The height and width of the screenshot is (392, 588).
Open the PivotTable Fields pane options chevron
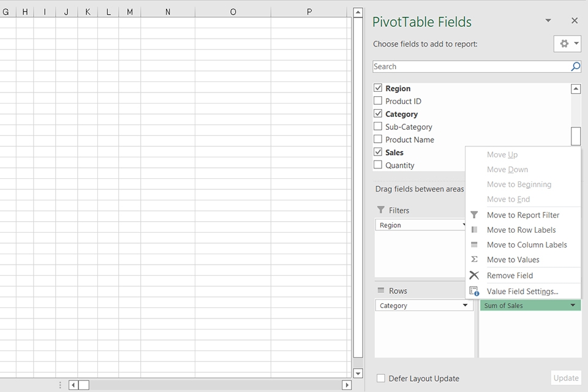548,20
